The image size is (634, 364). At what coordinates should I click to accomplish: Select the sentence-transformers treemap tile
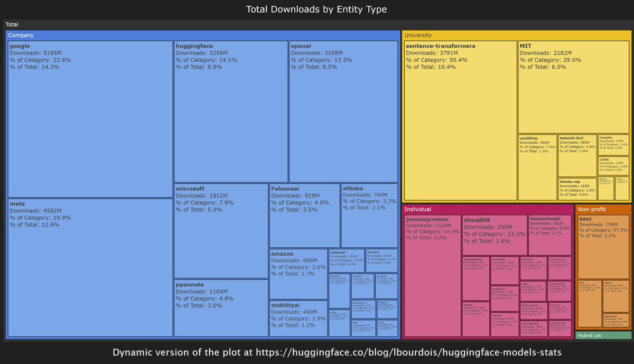(x=460, y=120)
